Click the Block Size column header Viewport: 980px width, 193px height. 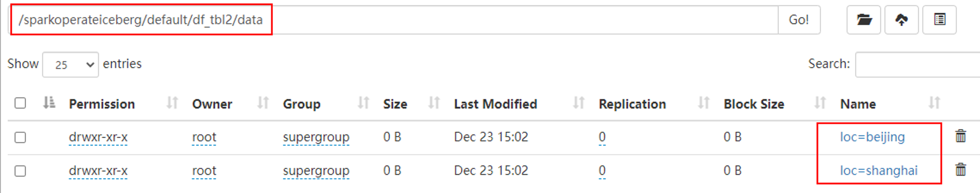click(754, 104)
